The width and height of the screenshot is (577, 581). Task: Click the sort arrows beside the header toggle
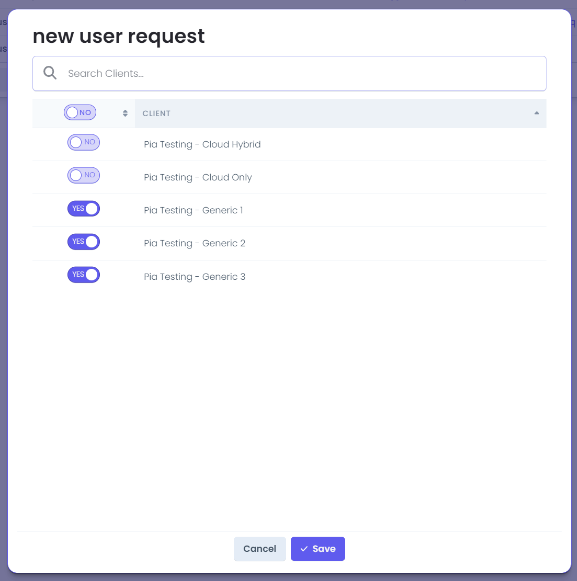point(125,113)
